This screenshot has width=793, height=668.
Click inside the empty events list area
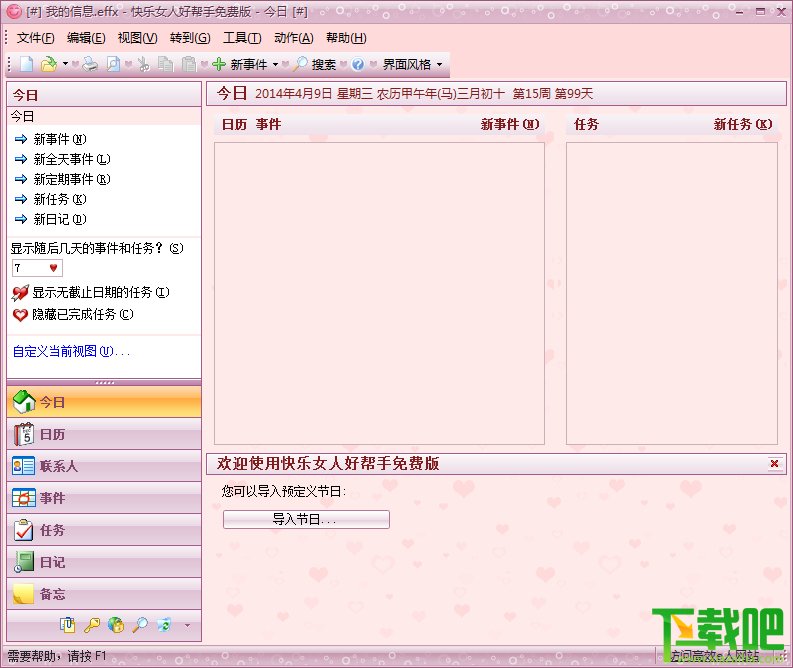click(379, 293)
